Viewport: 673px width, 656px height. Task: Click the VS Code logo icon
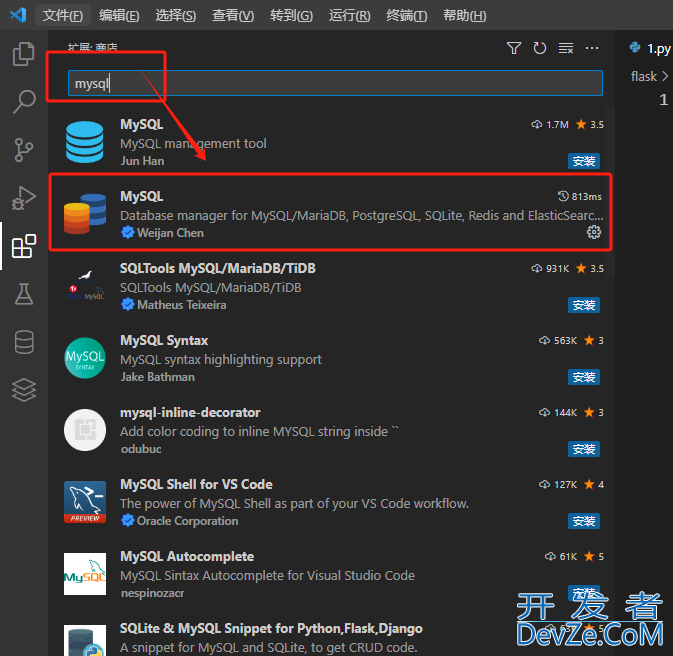[18, 15]
